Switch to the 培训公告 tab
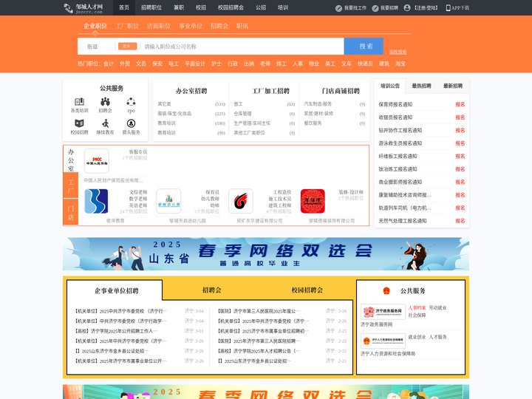 (x=390, y=86)
